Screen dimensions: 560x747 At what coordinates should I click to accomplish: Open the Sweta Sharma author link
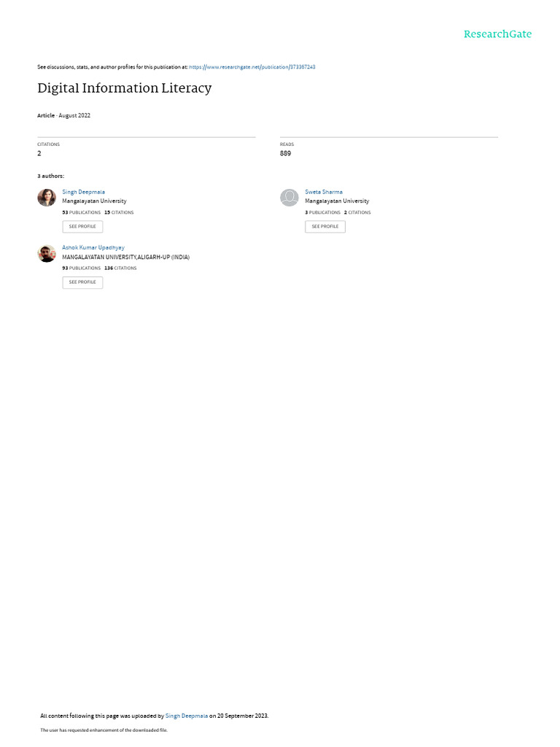click(323, 192)
